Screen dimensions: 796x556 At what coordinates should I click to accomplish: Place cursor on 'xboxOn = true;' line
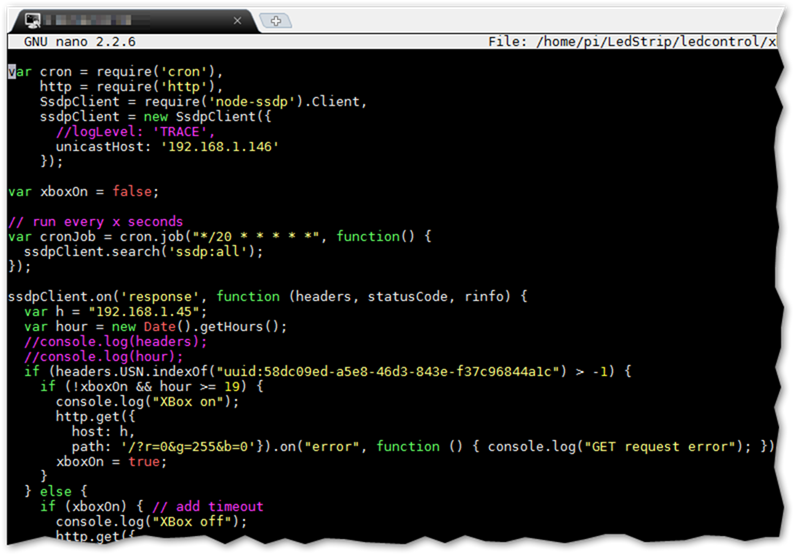(x=112, y=461)
